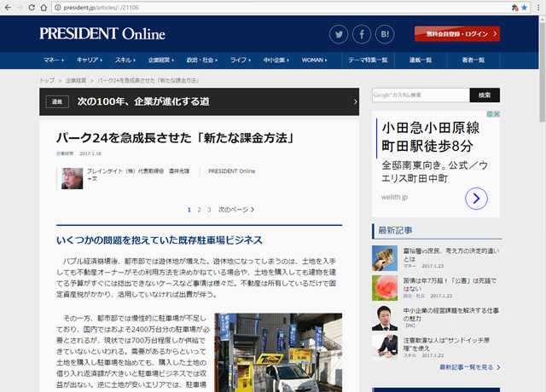Go to 次のページ link
546x392 pixels.
click(235, 209)
